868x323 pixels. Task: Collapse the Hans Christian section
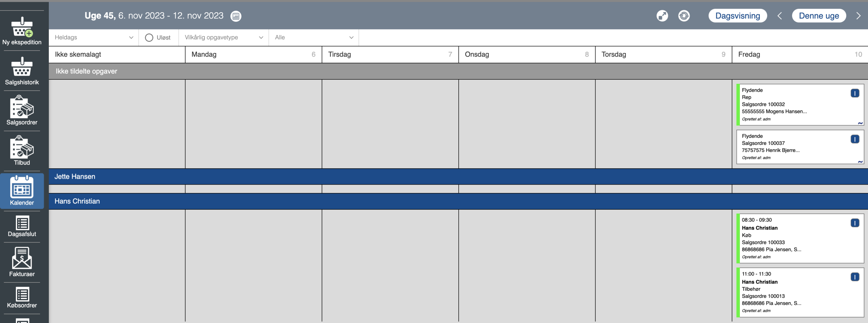tap(458, 201)
